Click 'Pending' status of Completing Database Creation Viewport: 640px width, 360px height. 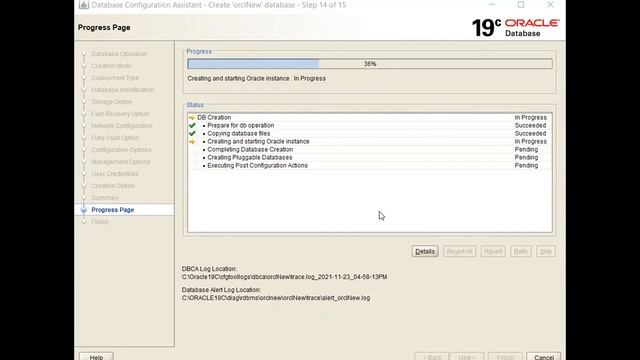526,149
